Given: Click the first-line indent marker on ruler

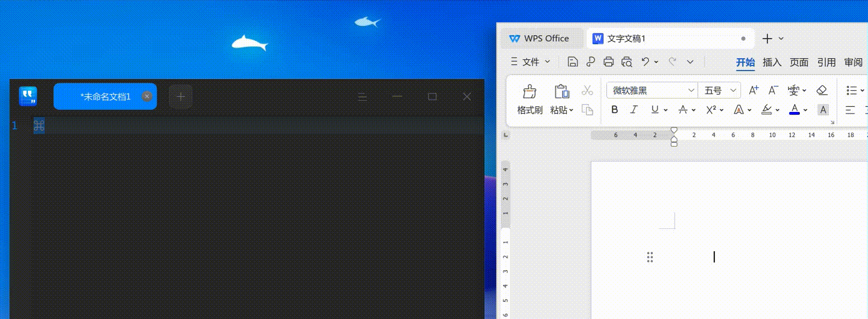Looking at the screenshot, I should point(674,130).
